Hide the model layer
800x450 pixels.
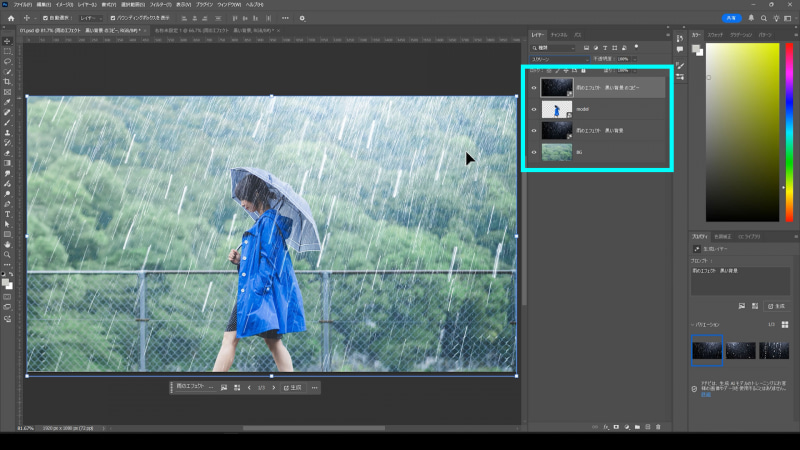[534, 109]
